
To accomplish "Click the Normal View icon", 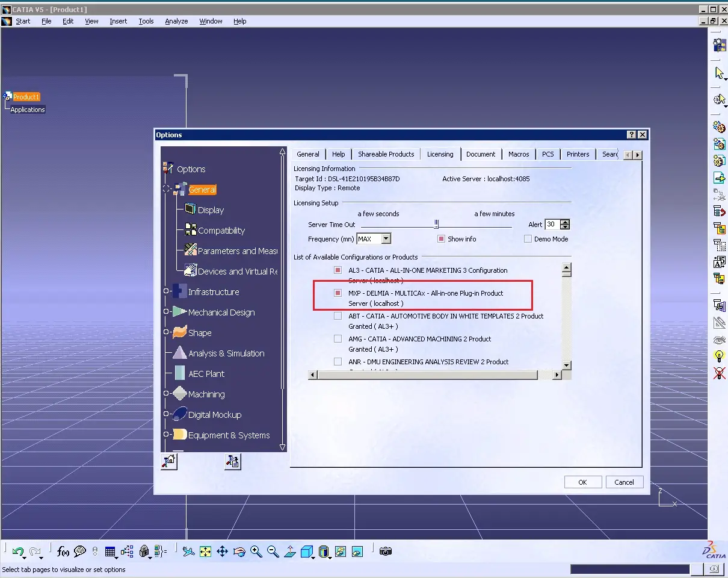I will pyautogui.click(x=290, y=552).
